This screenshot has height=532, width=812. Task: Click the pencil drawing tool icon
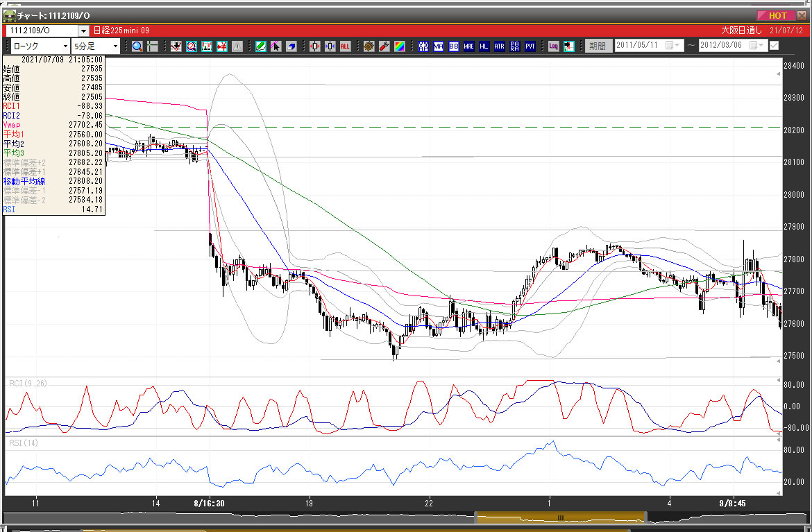click(x=260, y=46)
